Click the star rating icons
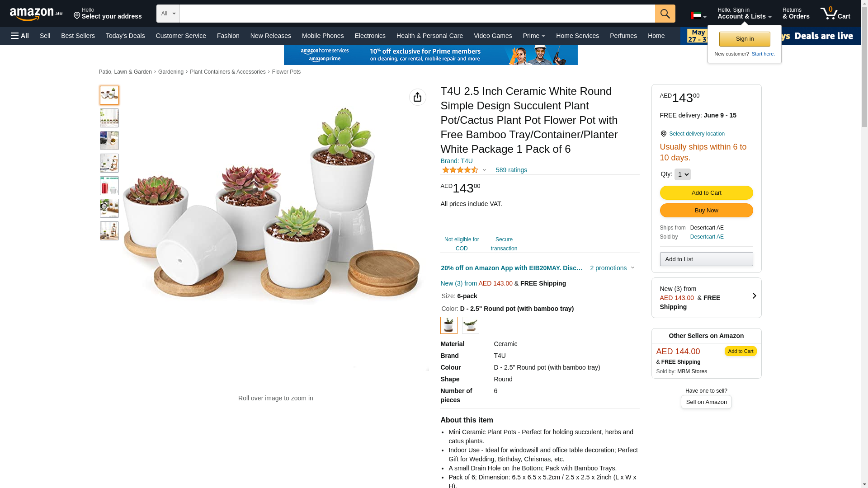Viewport: 868px width, 488px height. [460, 170]
